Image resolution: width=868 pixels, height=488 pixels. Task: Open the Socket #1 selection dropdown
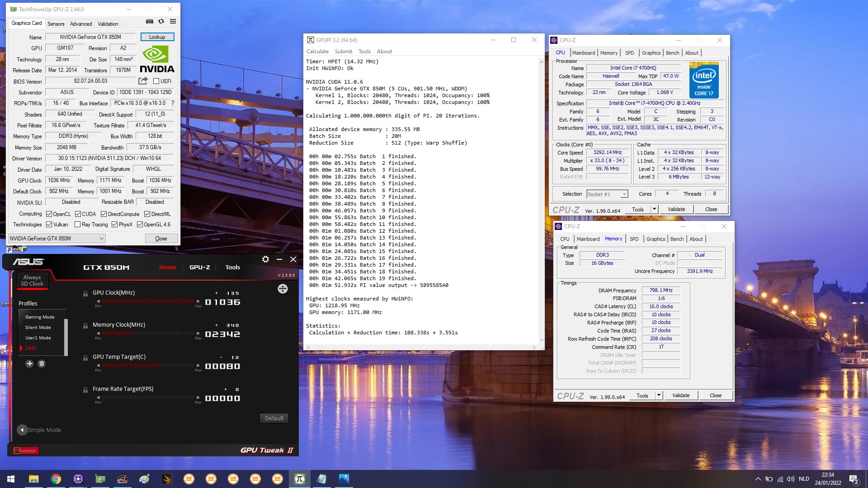pos(608,194)
